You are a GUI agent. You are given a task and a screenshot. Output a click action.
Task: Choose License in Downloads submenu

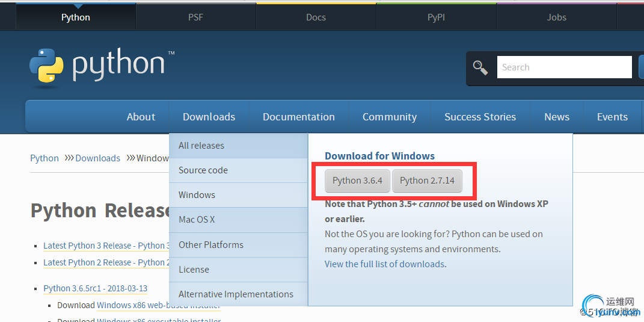pos(238,270)
